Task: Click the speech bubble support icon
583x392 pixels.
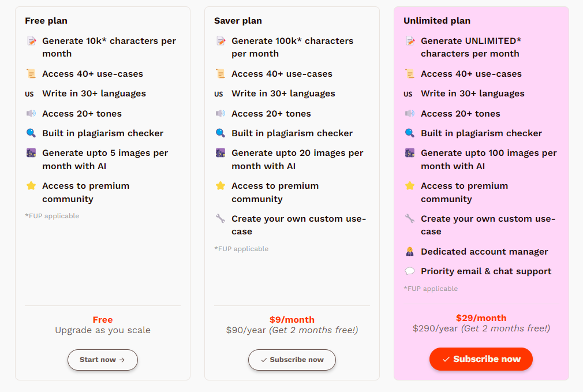Action: pos(410,271)
